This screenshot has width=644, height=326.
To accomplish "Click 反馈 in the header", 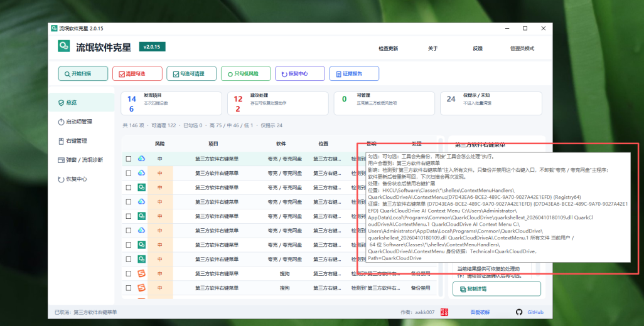I will (478, 48).
